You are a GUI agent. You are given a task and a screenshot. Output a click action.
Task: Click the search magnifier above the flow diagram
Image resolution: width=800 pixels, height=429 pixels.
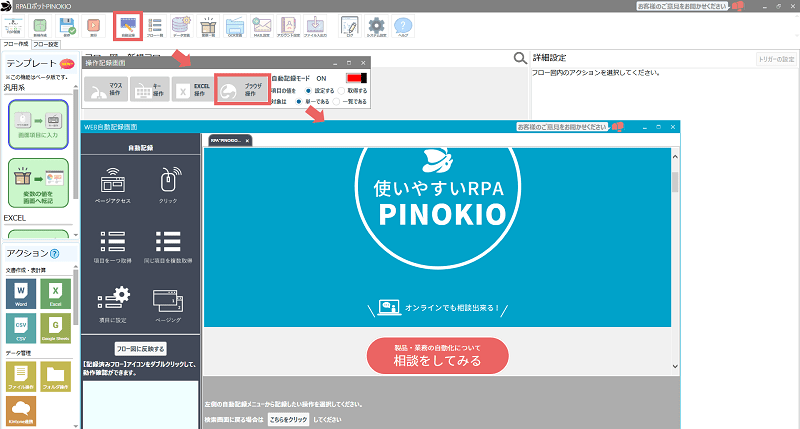click(520, 58)
